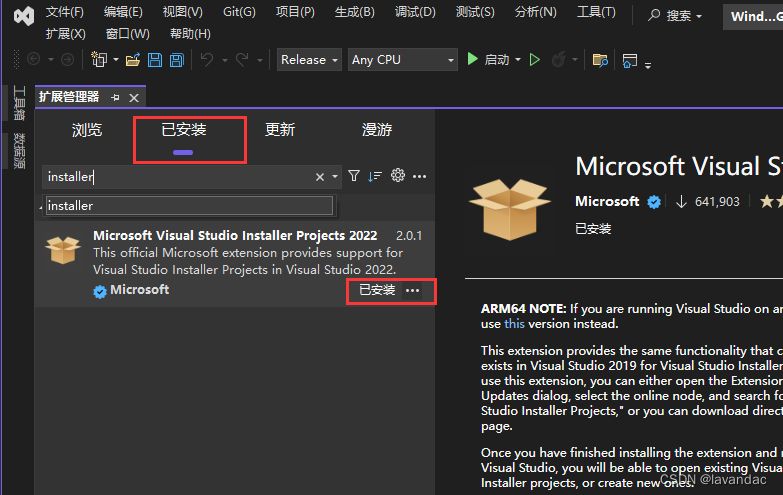The image size is (783, 495).
Task: Open the Git(G) menu
Action: 239,12
